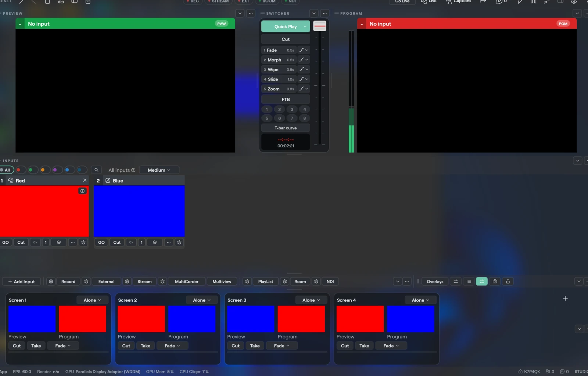The height and width of the screenshot is (376, 588).
Task: Click Take on Screen 4
Action: pyautogui.click(x=364, y=345)
